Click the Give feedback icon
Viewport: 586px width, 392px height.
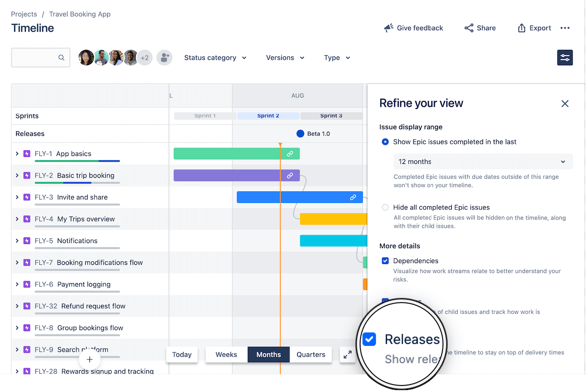(x=388, y=28)
